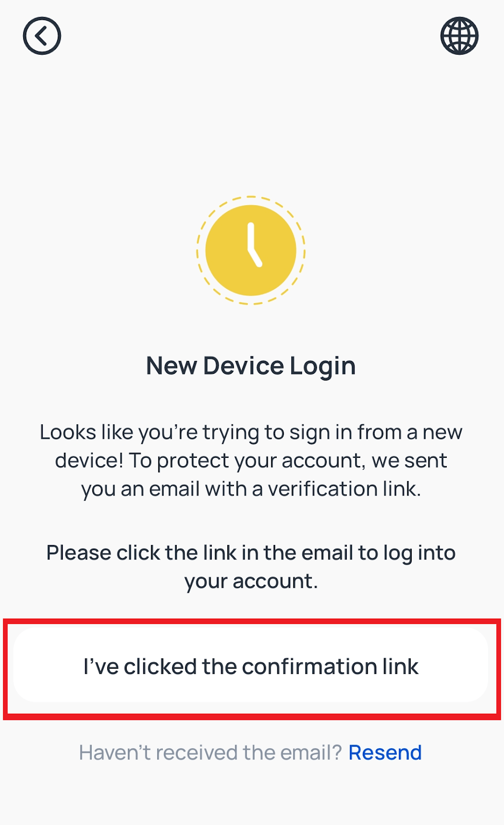Tap the yellow clock illustration
Image resolution: width=504 pixels, height=825 pixels.
pos(251,250)
